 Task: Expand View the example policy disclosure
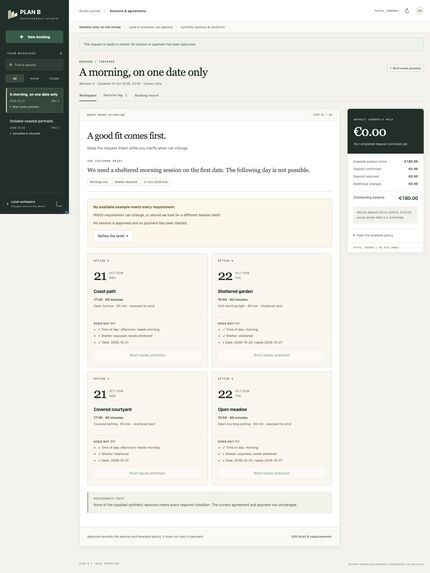click(x=373, y=235)
